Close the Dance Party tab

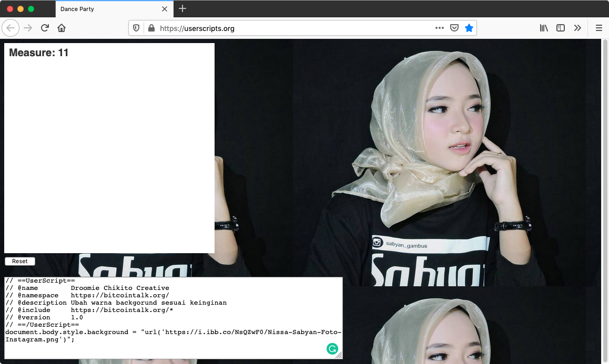coord(165,9)
